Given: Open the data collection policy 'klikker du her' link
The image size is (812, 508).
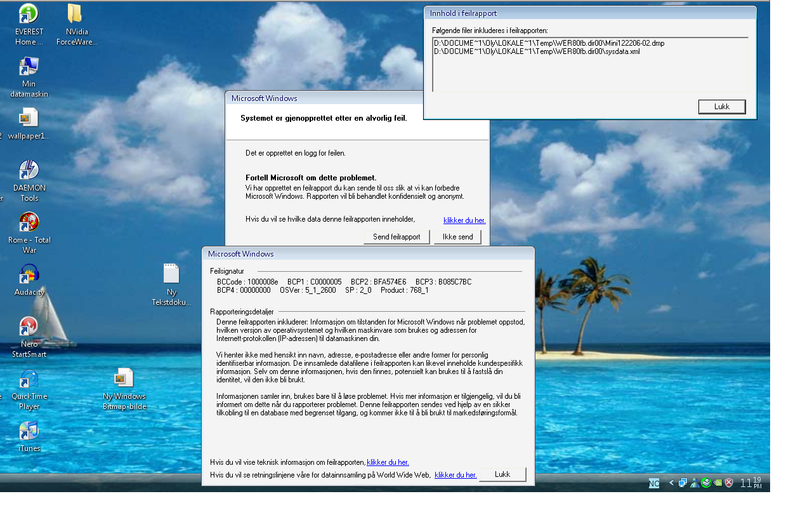Looking at the screenshot, I should (x=455, y=475).
